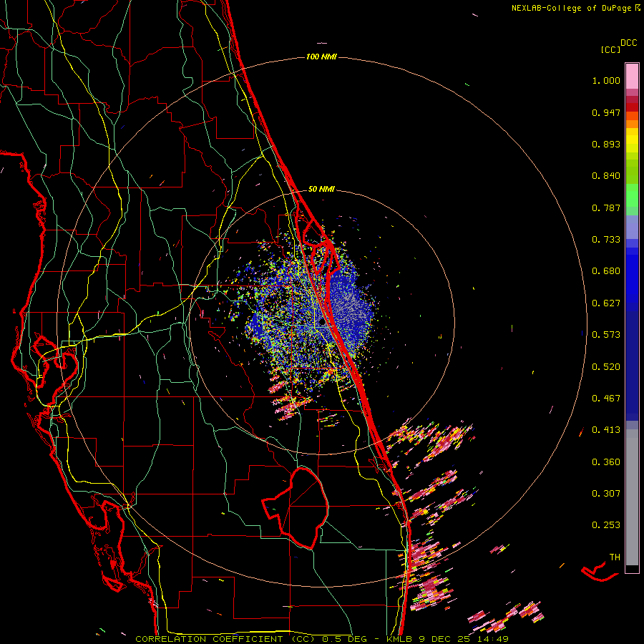Click the red Lake Okeechobee outline

pos(296,507)
